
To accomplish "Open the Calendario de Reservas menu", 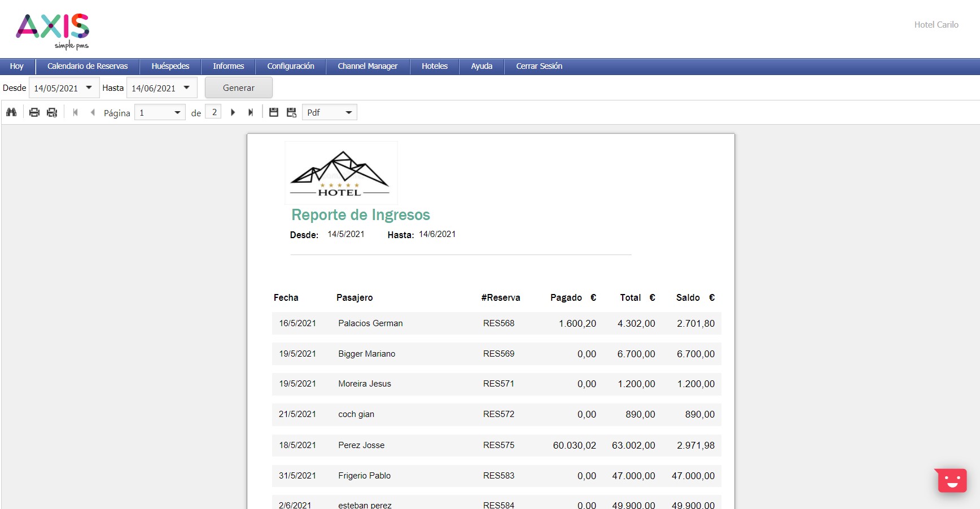I will pos(88,66).
